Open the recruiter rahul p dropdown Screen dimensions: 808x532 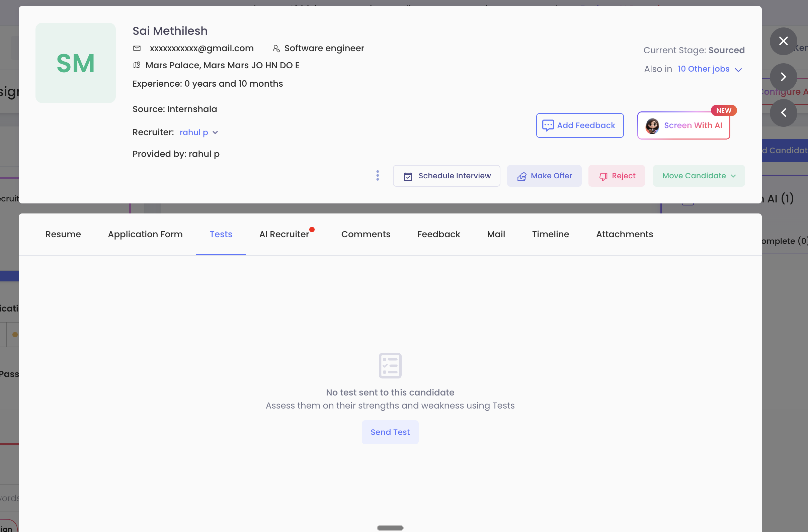[198, 132]
